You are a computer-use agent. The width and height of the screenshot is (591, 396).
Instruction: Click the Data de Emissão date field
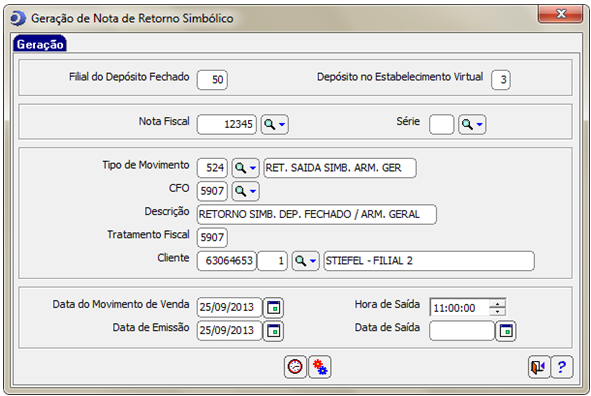pyautogui.click(x=229, y=331)
